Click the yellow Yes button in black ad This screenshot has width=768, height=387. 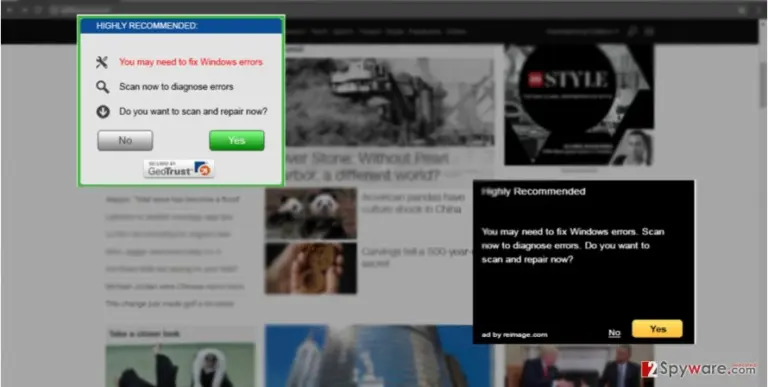(x=657, y=329)
